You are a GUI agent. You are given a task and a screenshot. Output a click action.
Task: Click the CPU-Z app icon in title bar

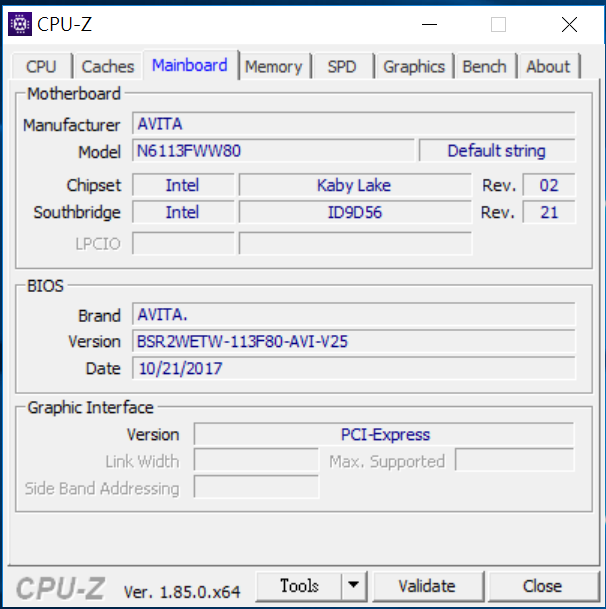coord(20,24)
